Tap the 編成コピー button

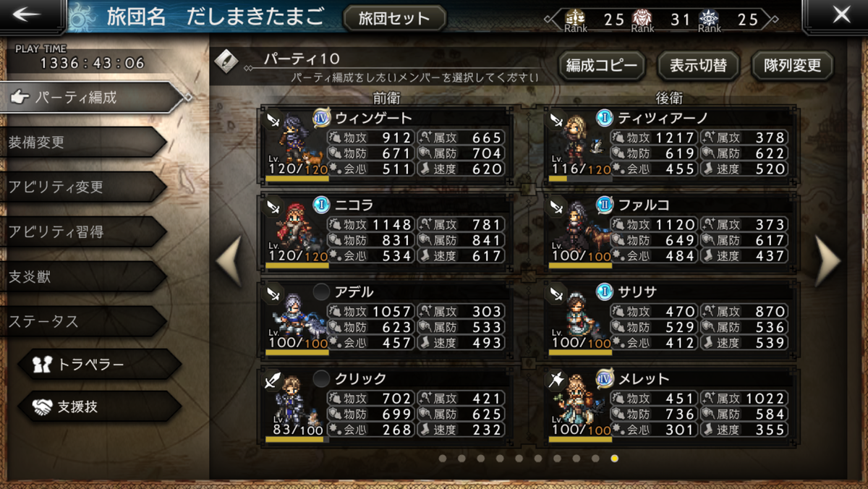coord(602,66)
